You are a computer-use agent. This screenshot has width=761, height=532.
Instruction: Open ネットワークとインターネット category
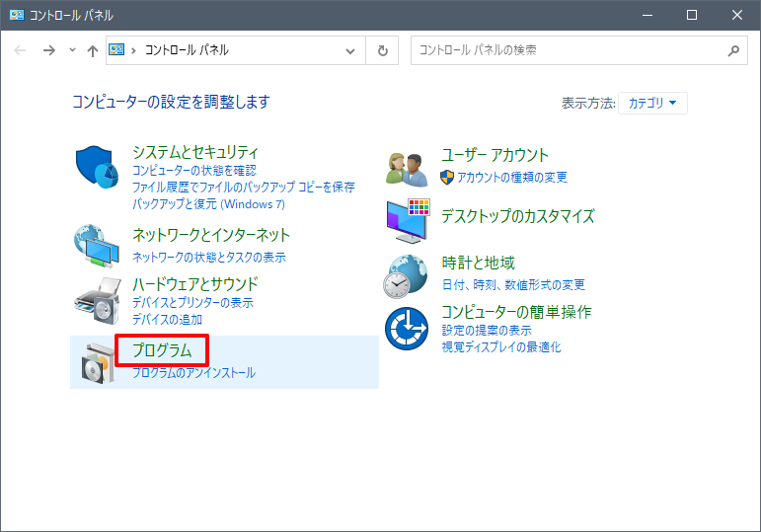point(211,235)
